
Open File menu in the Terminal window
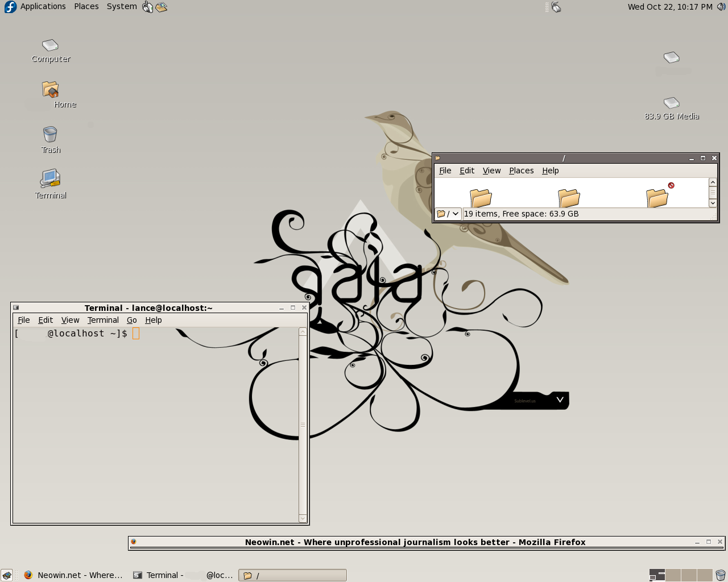[24, 320]
